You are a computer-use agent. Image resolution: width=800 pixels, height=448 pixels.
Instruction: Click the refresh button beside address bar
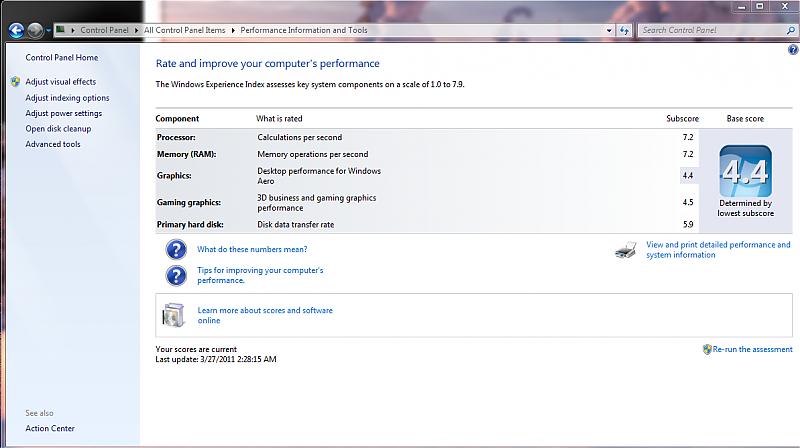(625, 30)
